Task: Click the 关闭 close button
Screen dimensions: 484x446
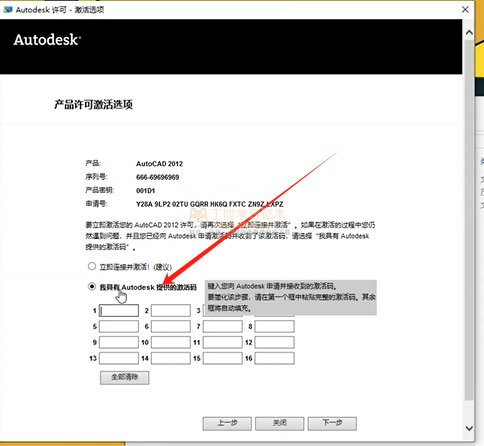Action: point(280,423)
